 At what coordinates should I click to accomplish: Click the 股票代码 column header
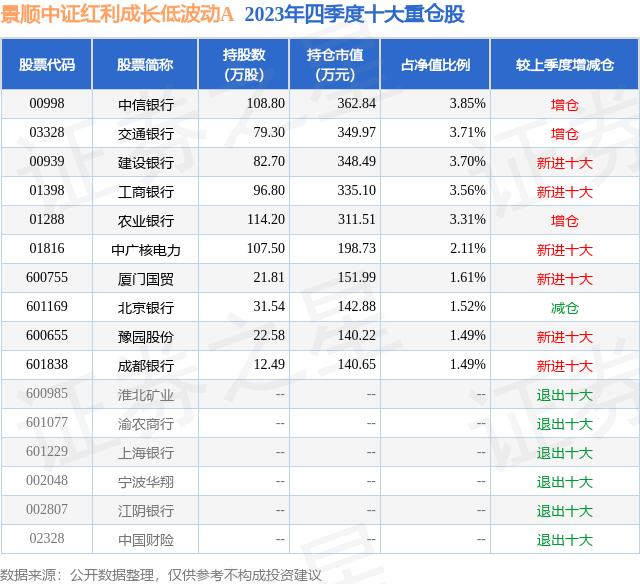click(x=47, y=64)
